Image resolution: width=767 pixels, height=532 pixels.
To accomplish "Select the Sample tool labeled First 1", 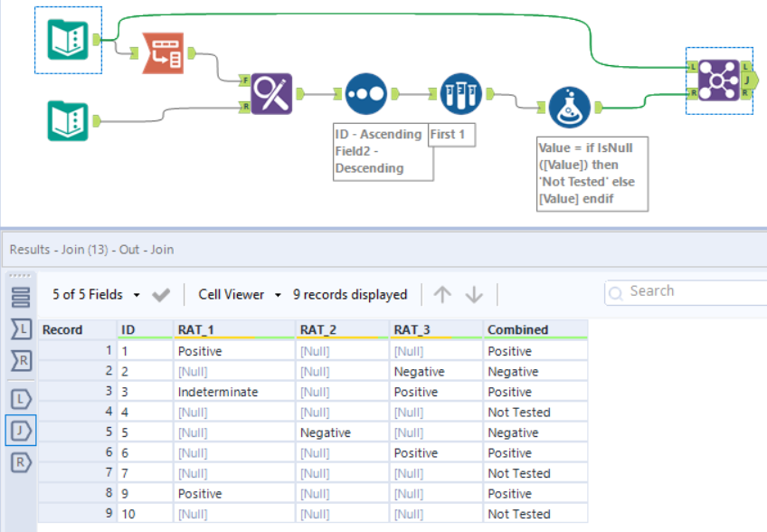I will coord(461,93).
